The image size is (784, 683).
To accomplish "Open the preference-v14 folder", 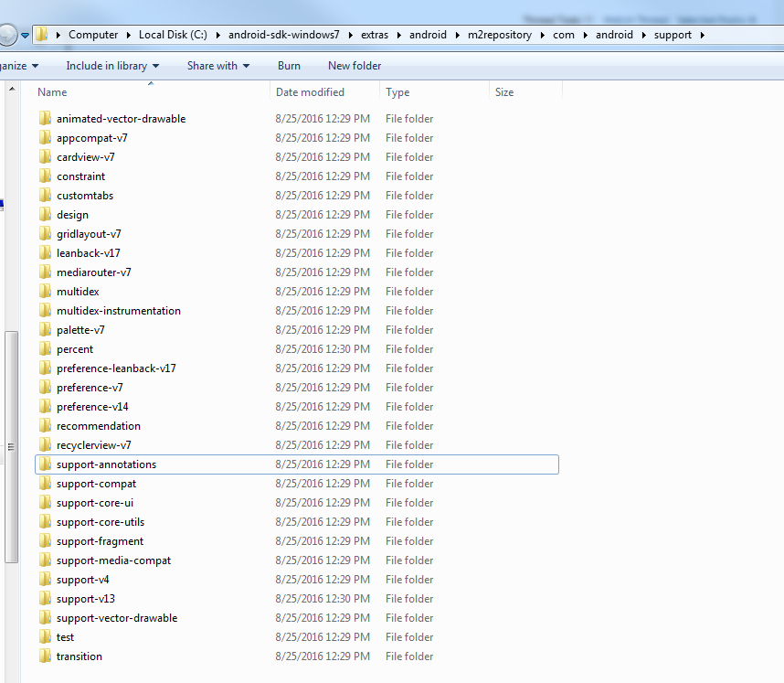I will click(91, 406).
